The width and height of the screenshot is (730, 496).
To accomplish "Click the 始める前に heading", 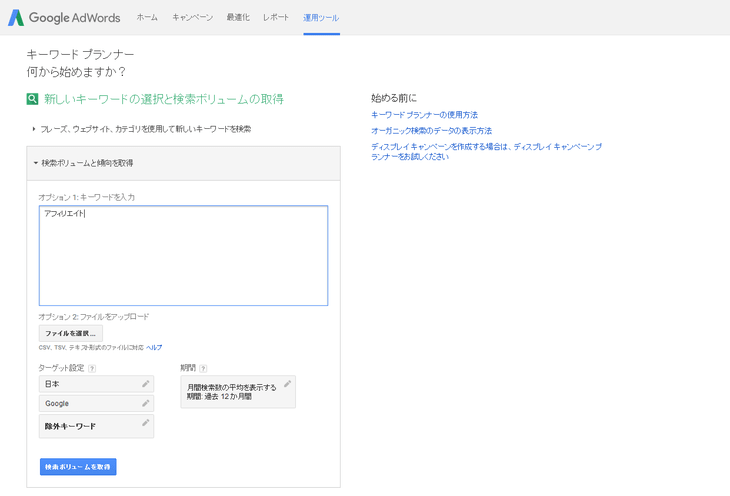I will click(394, 98).
